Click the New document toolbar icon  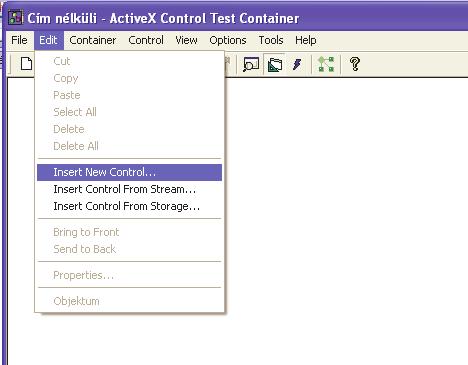26,64
